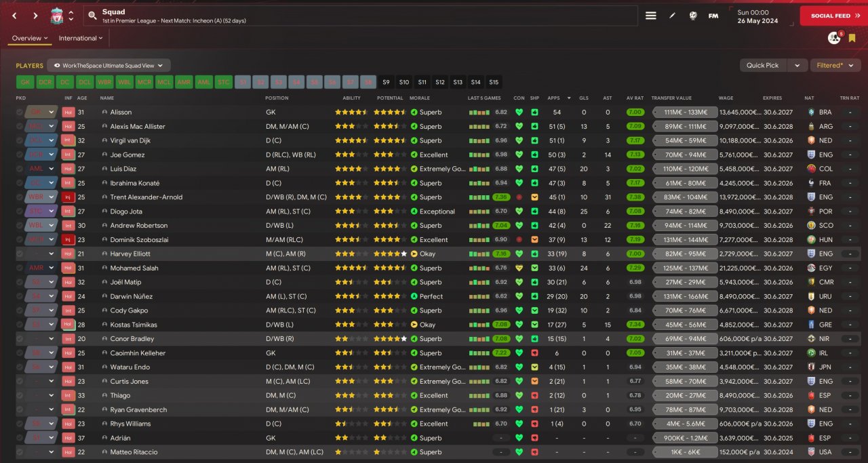Viewport: 868px width, 463px height.
Task: Click the Brazil flag in Alisson's row
Action: point(810,113)
